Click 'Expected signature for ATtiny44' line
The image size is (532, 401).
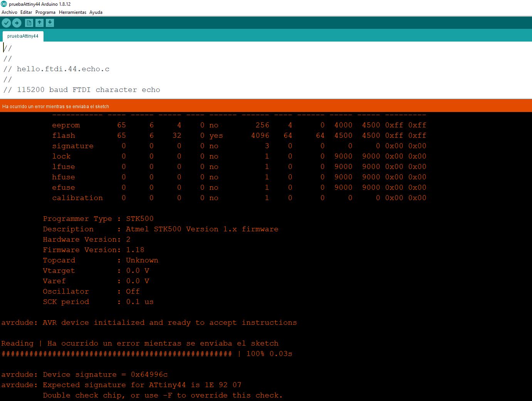point(121,385)
